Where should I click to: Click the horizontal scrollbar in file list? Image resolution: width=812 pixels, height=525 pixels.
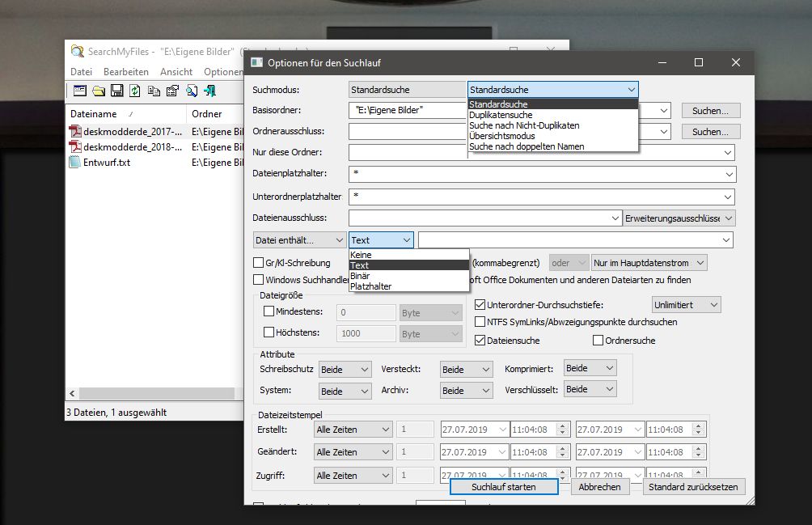click(155, 393)
